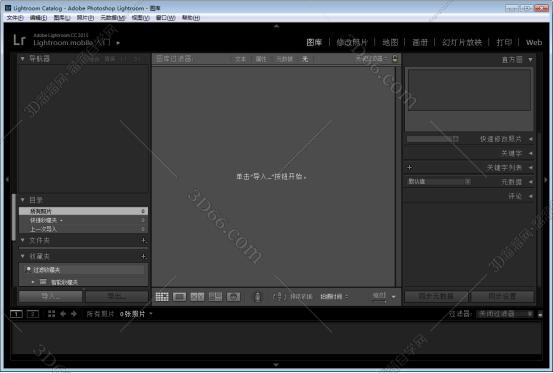Select main window display button 1
Screen dimensions: 553x373
point(16,314)
